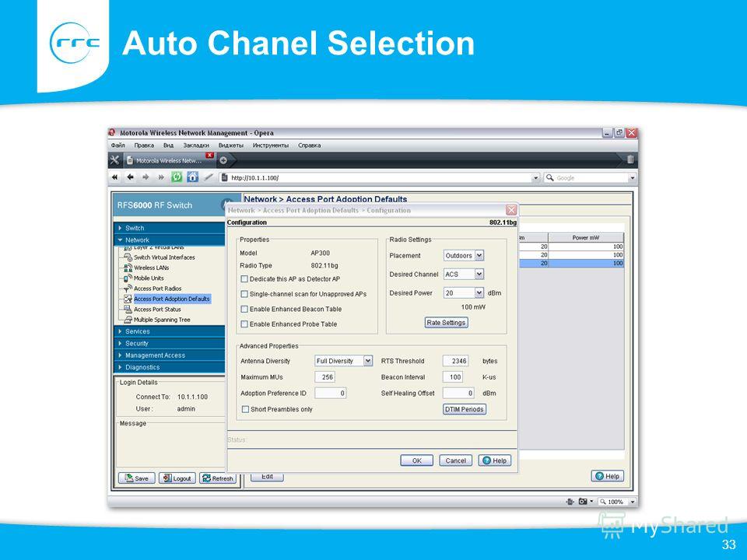Image resolution: width=747 pixels, height=560 pixels.
Task: Expand the Switch menu section
Action: (169, 228)
